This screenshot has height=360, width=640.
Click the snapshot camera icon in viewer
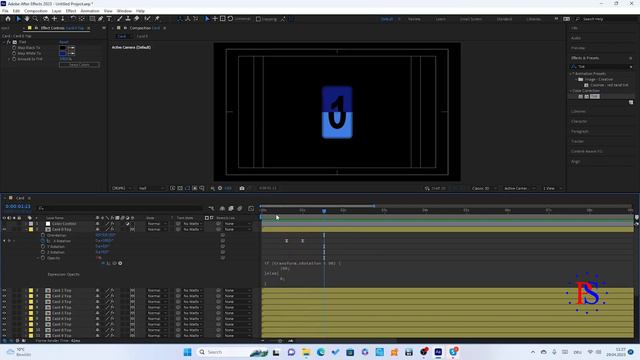click(242, 188)
